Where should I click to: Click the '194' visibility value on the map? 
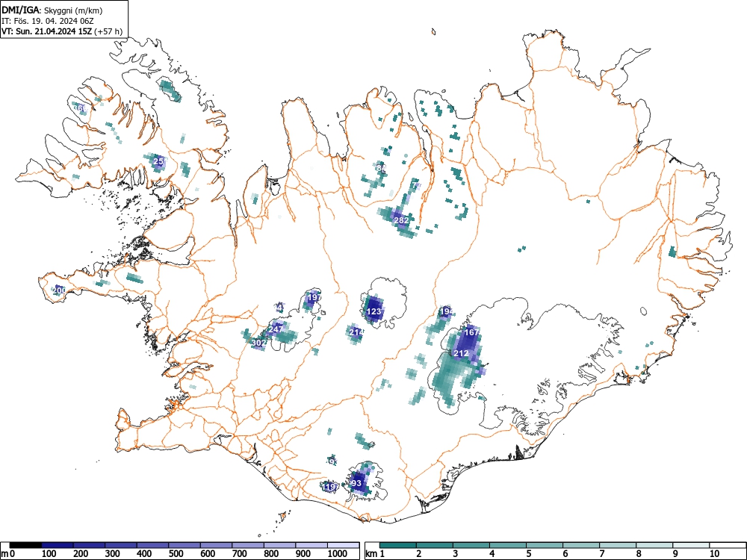447,311
